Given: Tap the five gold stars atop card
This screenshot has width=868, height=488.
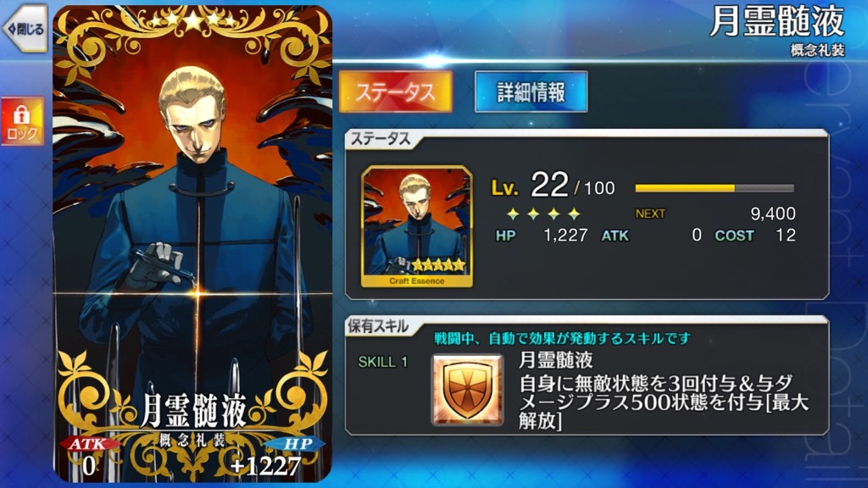Looking at the screenshot, I should pos(192,21).
